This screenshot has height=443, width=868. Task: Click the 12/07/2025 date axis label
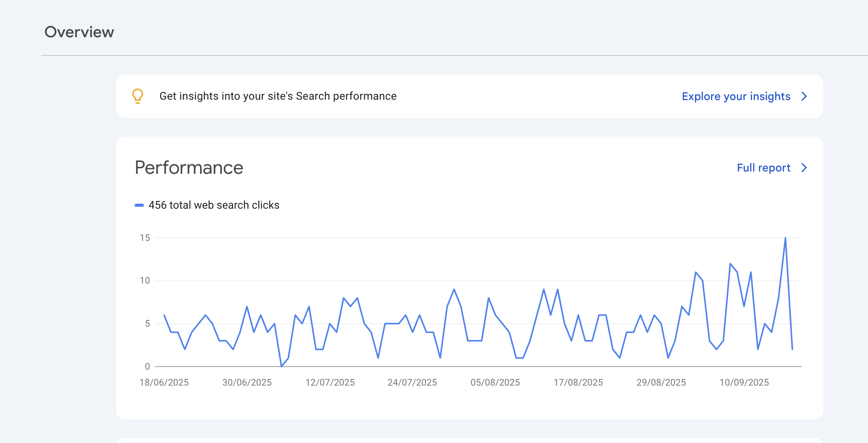coord(330,382)
